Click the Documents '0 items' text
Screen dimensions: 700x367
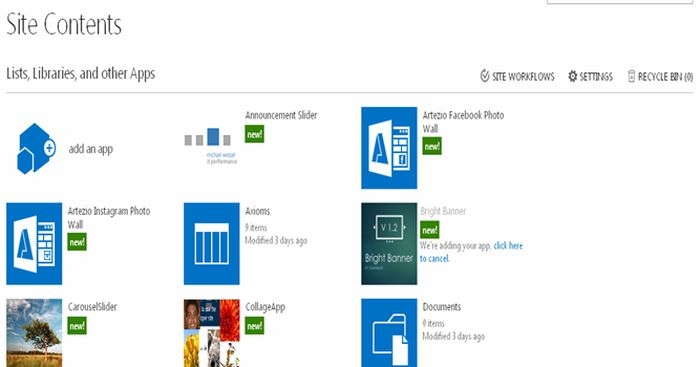433,323
